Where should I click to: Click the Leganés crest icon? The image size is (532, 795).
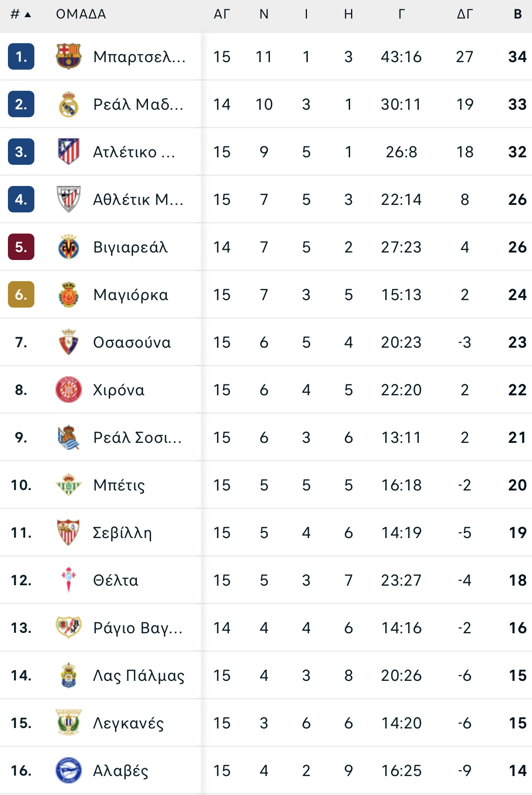coord(68,723)
